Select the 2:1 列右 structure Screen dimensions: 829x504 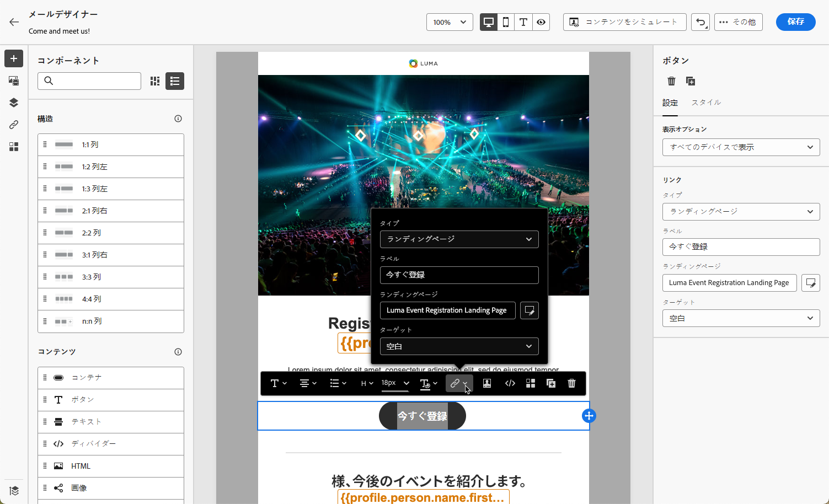(111, 211)
